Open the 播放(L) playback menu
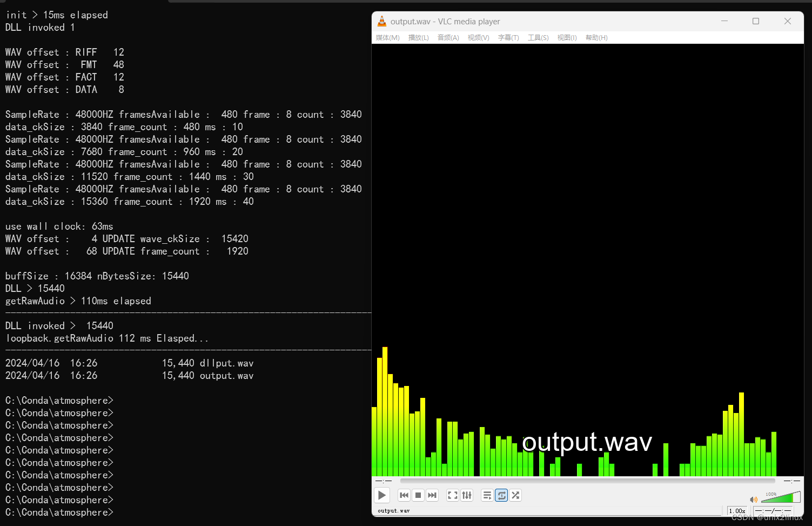Image resolution: width=812 pixels, height=526 pixels. click(418, 37)
